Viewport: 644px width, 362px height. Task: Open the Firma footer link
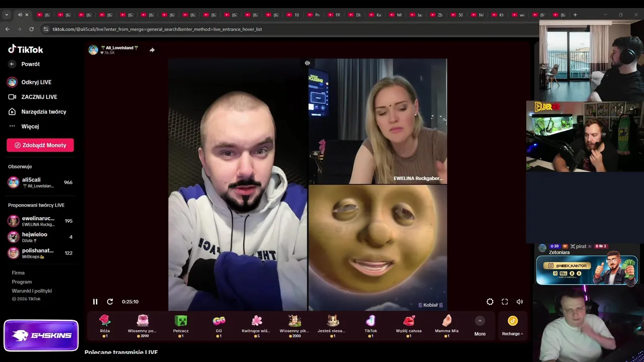tap(18, 273)
